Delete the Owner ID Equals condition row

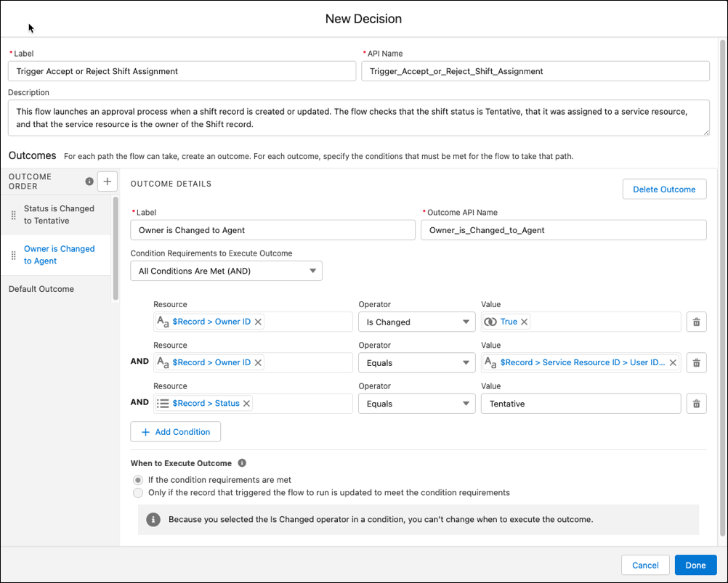697,363
